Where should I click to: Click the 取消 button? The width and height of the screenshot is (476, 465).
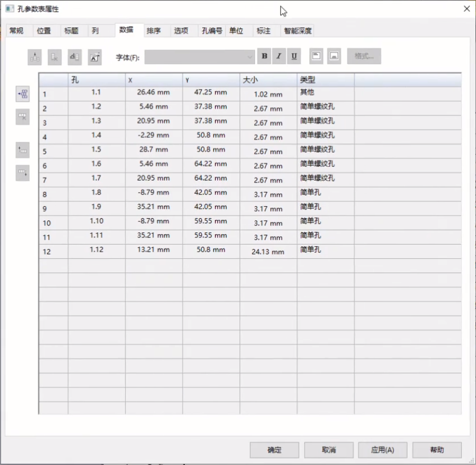329,450
